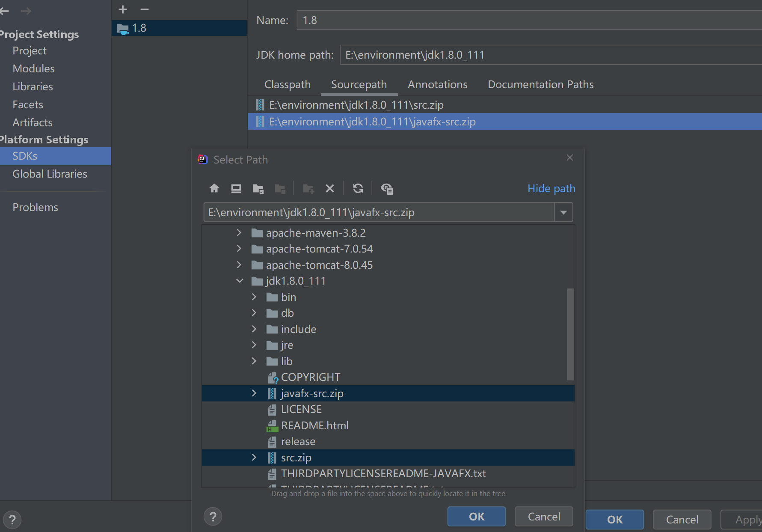Open the Artifacts settings page
Image resolution: width=762 pixels, height=532 pixels.
33,122
